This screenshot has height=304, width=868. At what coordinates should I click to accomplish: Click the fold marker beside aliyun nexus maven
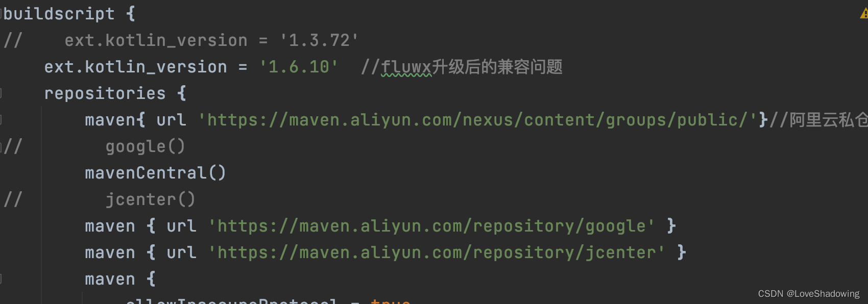click(1, 120)
